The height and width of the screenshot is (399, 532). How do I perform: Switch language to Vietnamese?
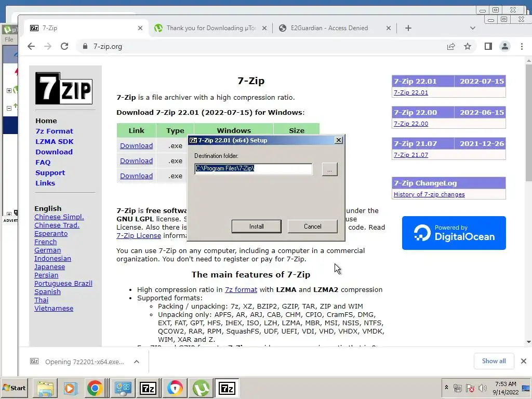pos(54,309)
